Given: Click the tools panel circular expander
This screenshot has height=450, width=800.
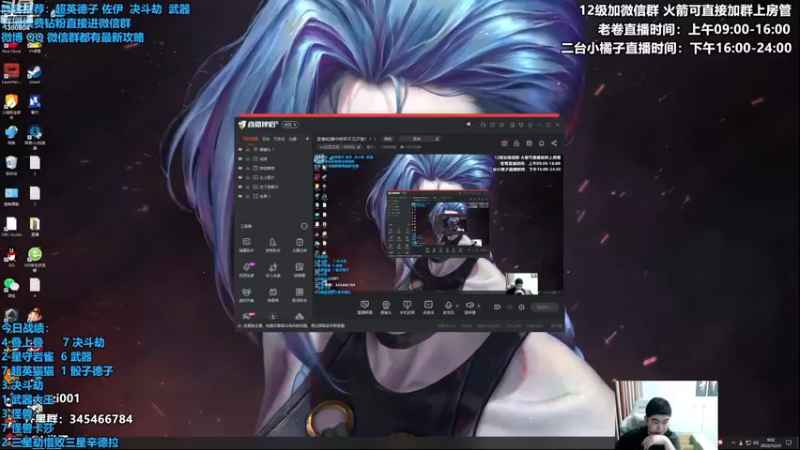Looking at the screenshot, I should 304,226.
